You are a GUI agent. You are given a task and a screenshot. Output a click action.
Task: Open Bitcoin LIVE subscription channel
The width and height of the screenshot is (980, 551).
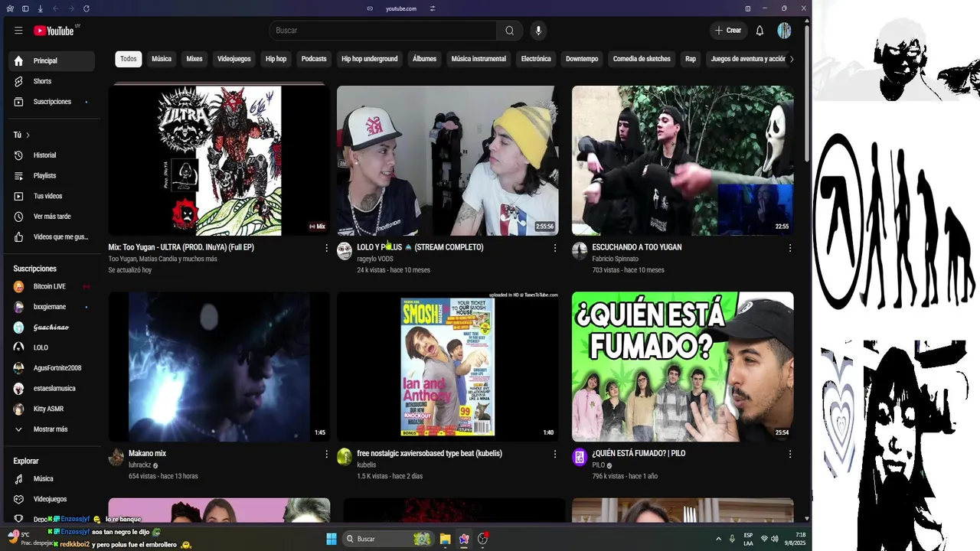[52, 286]
